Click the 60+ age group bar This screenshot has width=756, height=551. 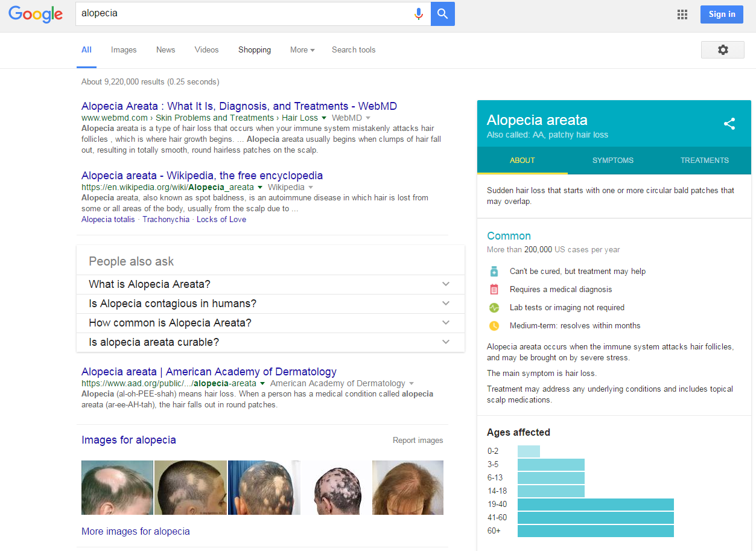pos(596,531)
